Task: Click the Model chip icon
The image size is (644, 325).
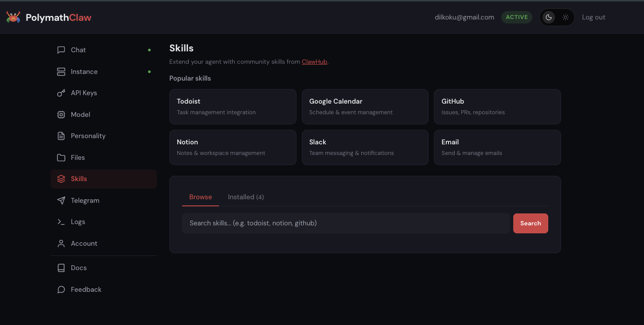Action: pos(61,115)
